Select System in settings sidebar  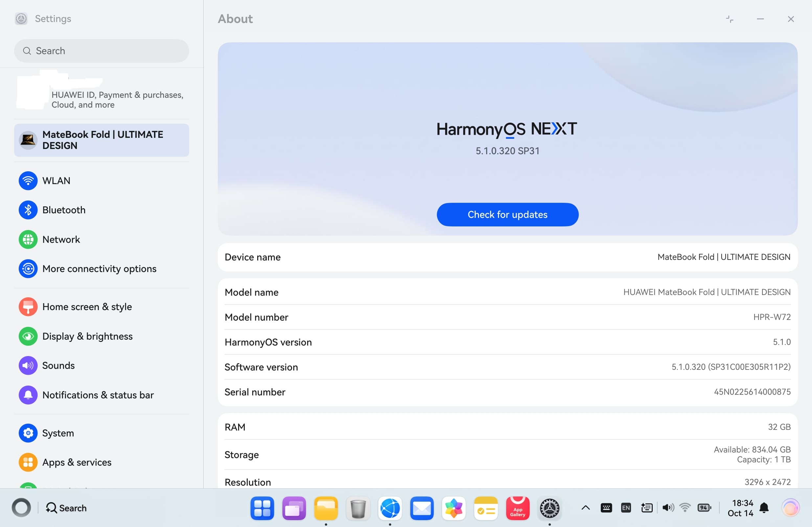58,433
